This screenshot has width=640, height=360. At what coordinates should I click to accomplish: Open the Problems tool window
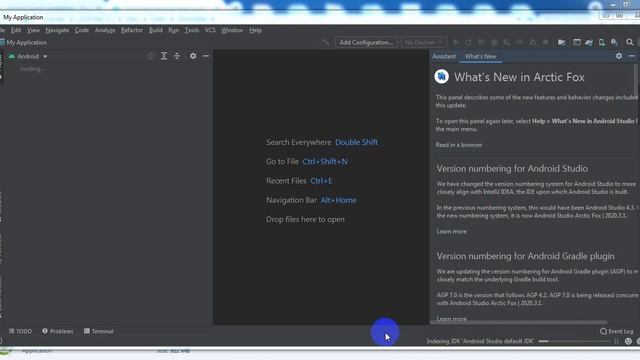pos(58,331)
